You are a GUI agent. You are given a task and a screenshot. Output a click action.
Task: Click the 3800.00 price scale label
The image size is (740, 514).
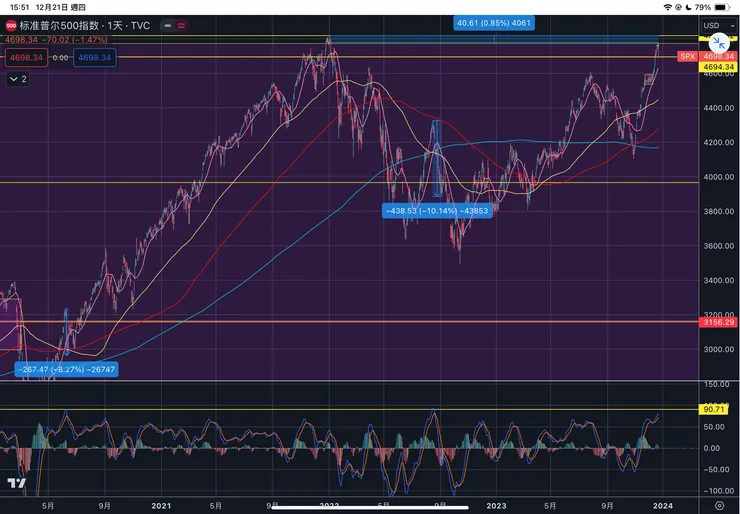point(718,211)
